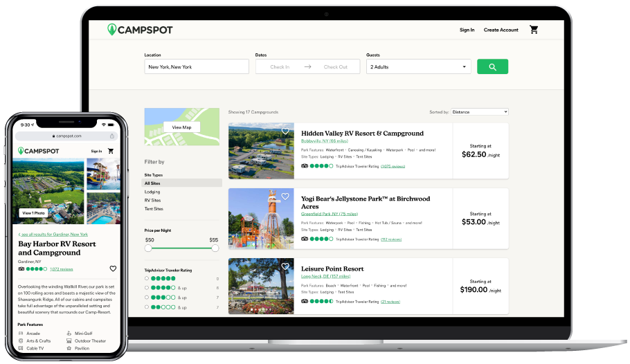The image size is (630, 364).
Task: Favorite Leisure Point Resort with heart icon
Action: [285, 266]
